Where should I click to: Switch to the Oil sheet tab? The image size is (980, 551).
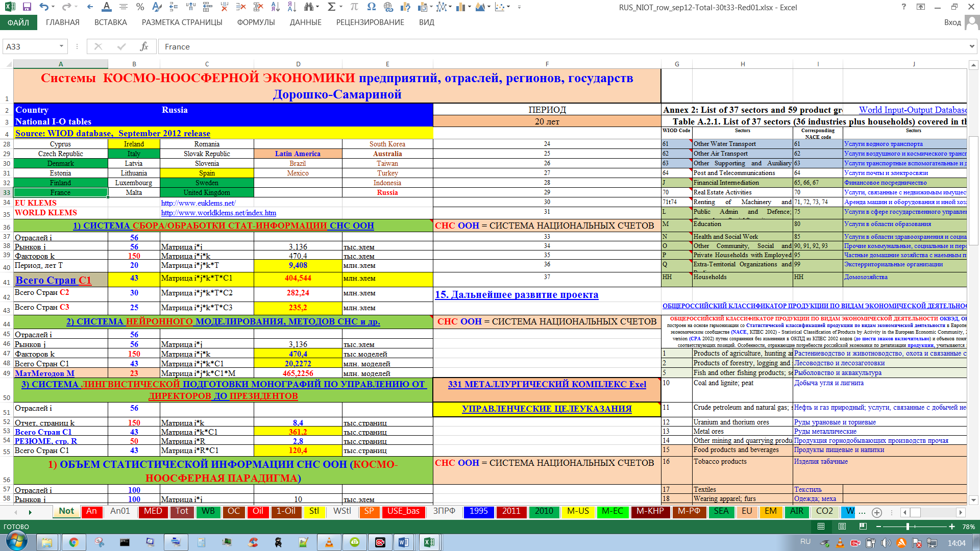(x=258, y=511)
